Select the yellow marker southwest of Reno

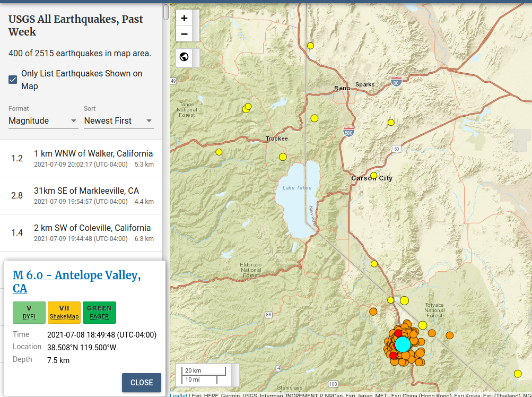click(x=315, y=118)
